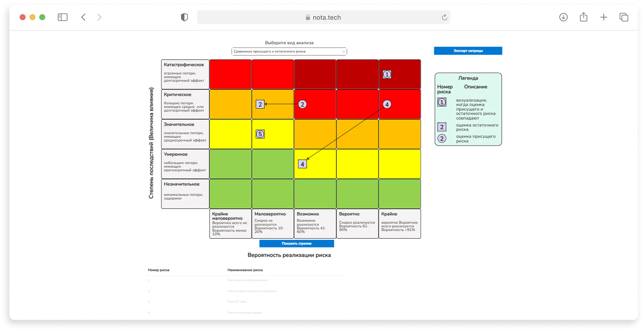Click the circle 2 icon in the legend
Image resolution: width=644 pixels, height=331 pixels.
pyautogui.click(x=442, y=139)
